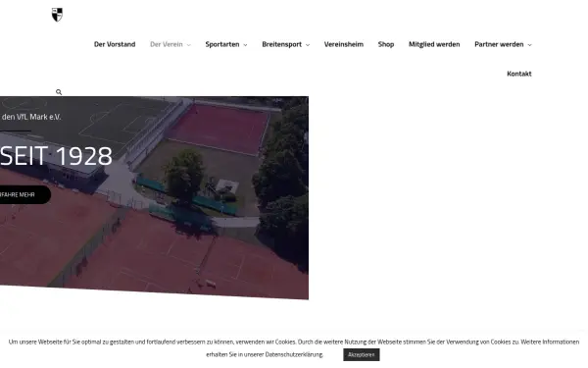Click the 'den VfL Mark e.V.' text
The width and height of the screenshot is (588, 368).
30,117
